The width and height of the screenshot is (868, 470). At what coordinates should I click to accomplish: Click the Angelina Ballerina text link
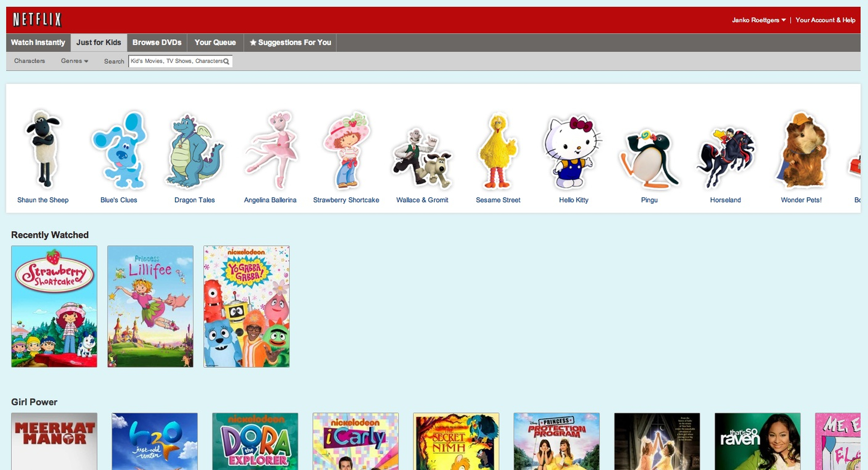pyautogui.click(x=270, y=200)
